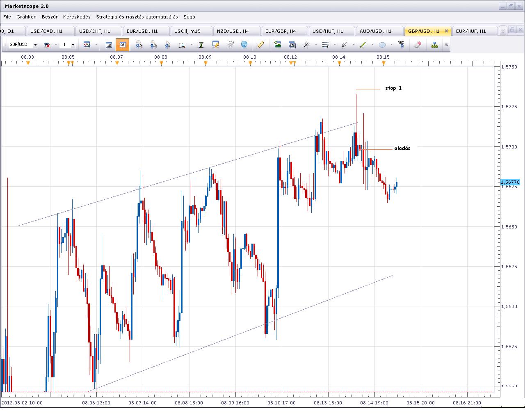Expand the Fibonacci tool dropdown arrow
The height and width of the screenshot is (420, 525).
click(x=335, y=45)
